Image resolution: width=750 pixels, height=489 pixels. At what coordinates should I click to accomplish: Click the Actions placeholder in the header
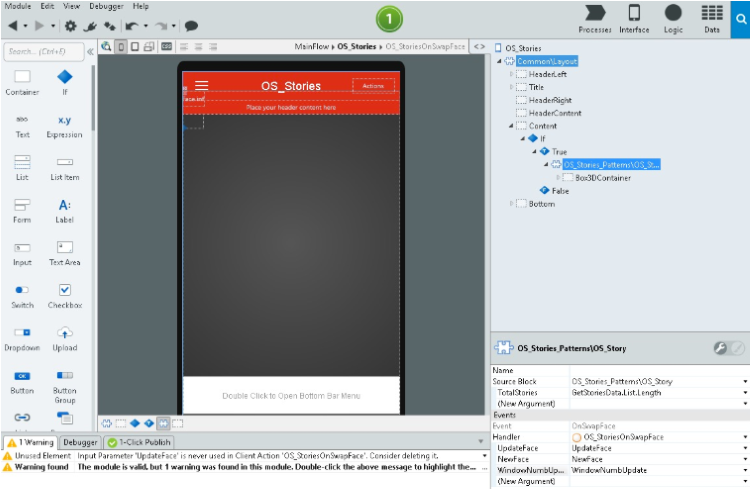pyautogui.click(x=373, y=86)
